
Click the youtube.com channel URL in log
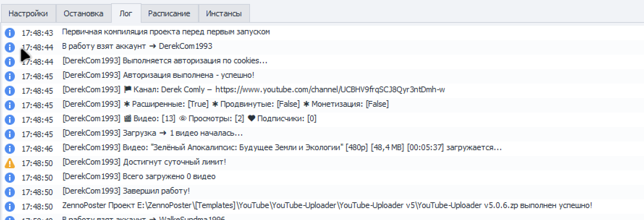330,89
